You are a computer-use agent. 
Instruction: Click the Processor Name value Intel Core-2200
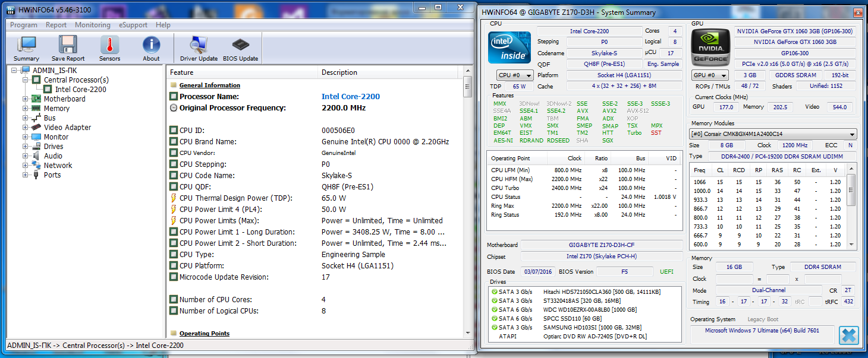click(x=351, y=97)
